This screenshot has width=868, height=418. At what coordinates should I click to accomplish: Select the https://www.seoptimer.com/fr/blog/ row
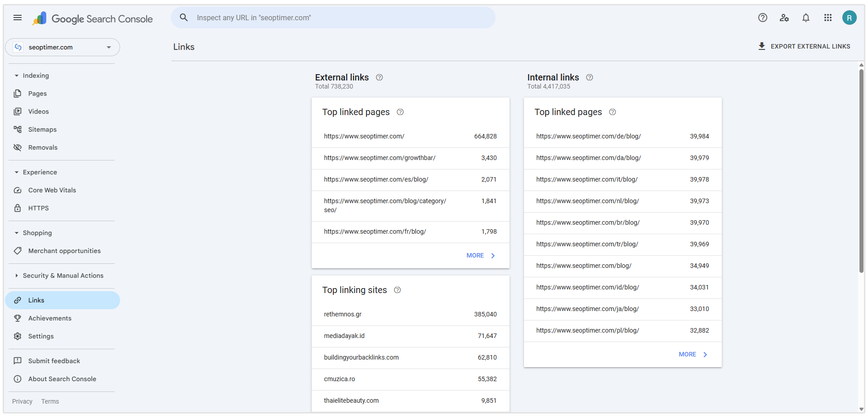(x=411, y=231)
